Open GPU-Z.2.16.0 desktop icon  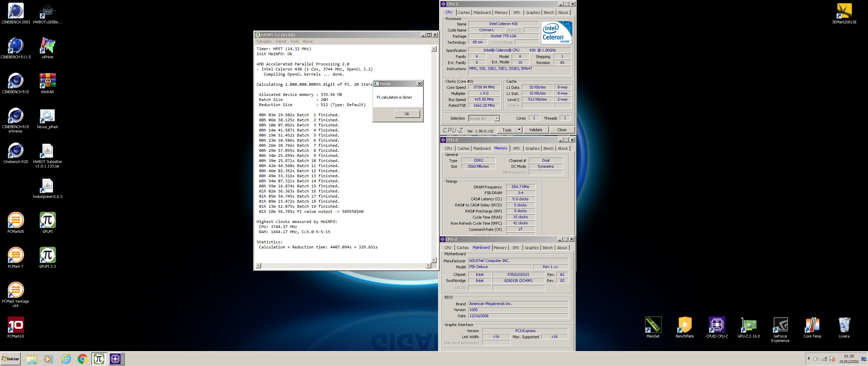click(x=749, y=328)
